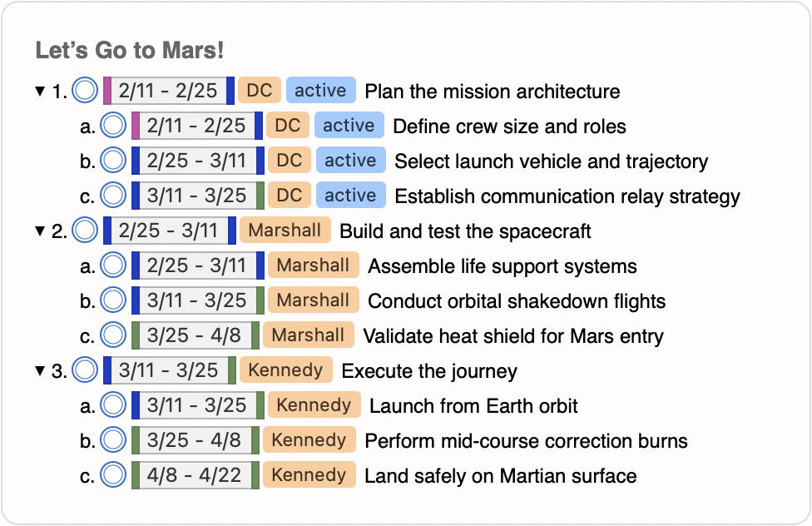Select Perform mid-course correction burns item
This screenshot has height=526, width=812.
(526, 441)
